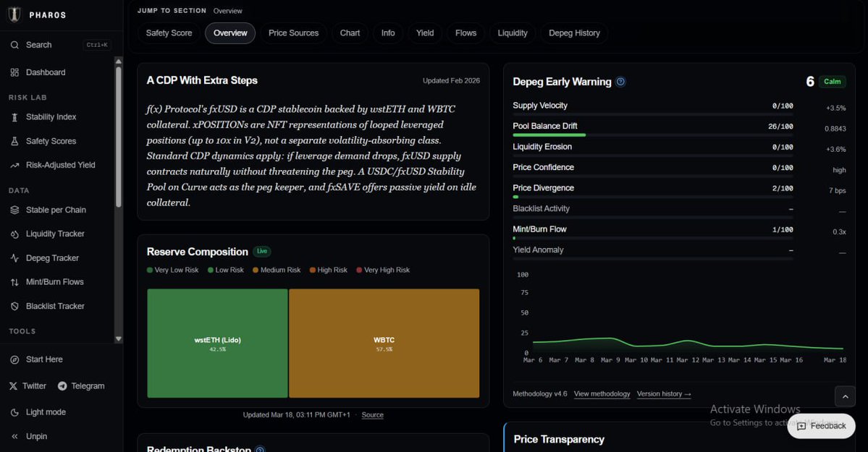Select the Overview section tab
868x452 pixels.
(x=230, y=33)
